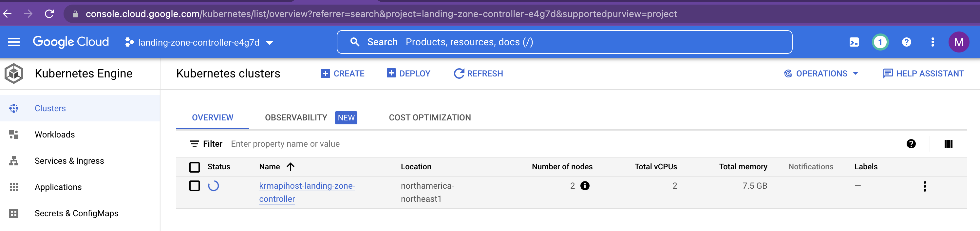The image size is (980, 231).
Task: Click the Create cluster button
Action: pyautogui.click(x=342, y=73)
